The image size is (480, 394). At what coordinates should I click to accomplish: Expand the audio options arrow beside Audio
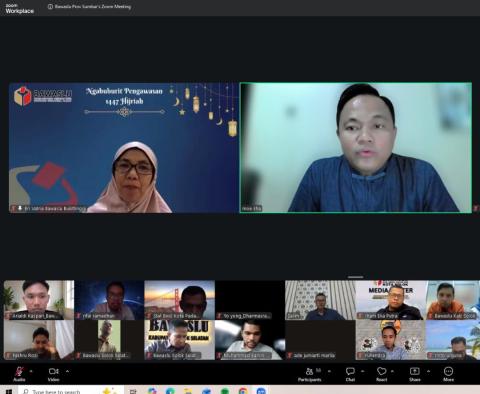pyautogui.click(x=31, y=371)
